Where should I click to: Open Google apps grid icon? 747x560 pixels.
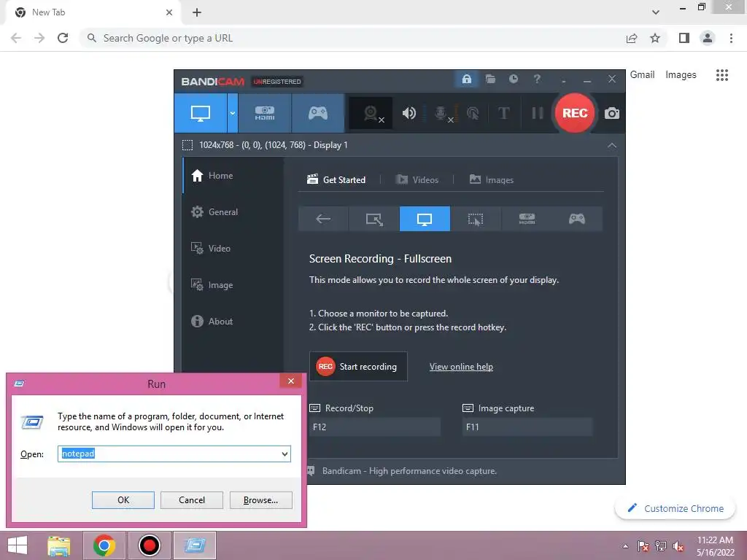(x=722, y=75)
